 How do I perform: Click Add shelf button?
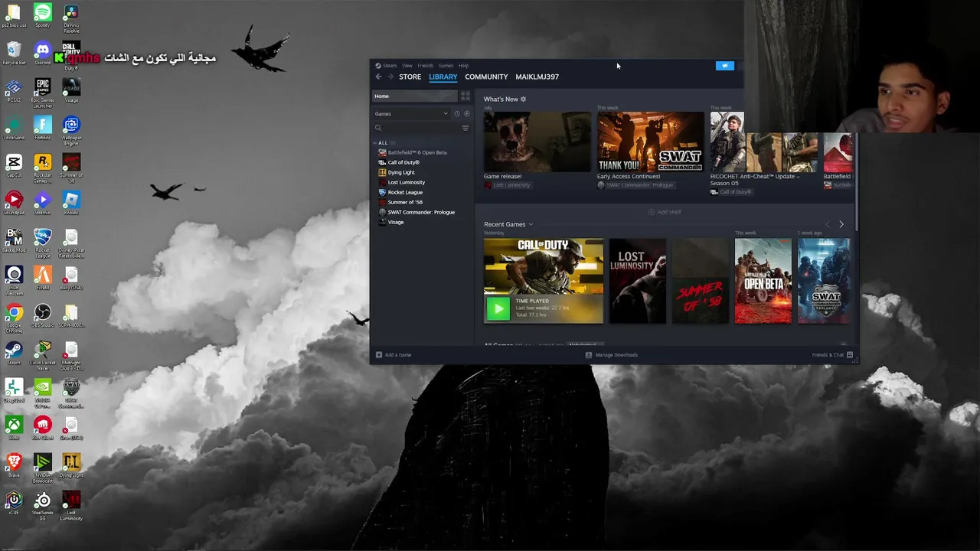pyautogui.click(x=665, y=212)
